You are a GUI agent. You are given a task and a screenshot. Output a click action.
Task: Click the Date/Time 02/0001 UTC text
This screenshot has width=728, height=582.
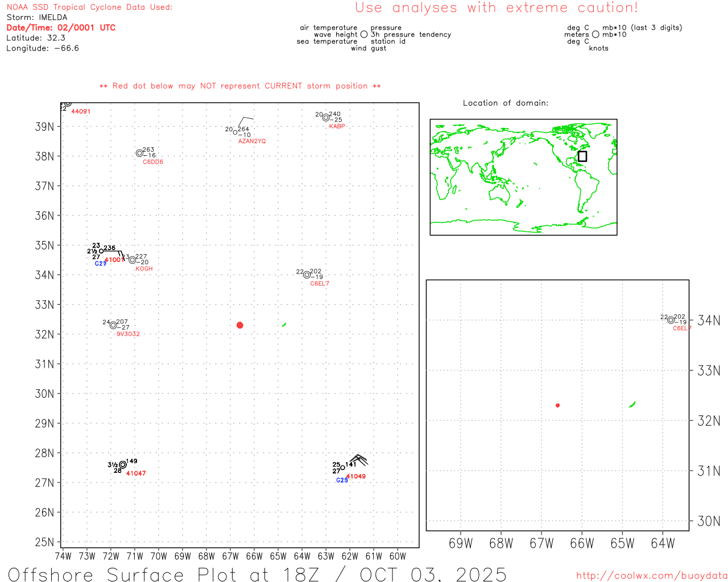pos(61,28)
